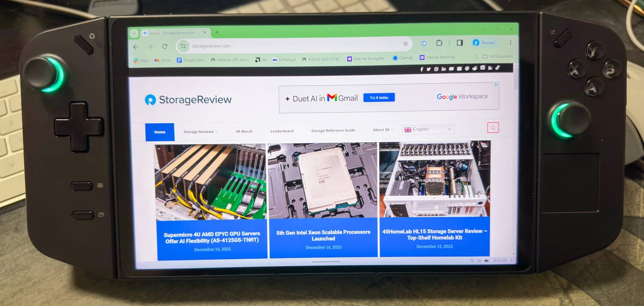Open the All Bookmarks folder
Screen dimensions: 644x306
(498, 56)
